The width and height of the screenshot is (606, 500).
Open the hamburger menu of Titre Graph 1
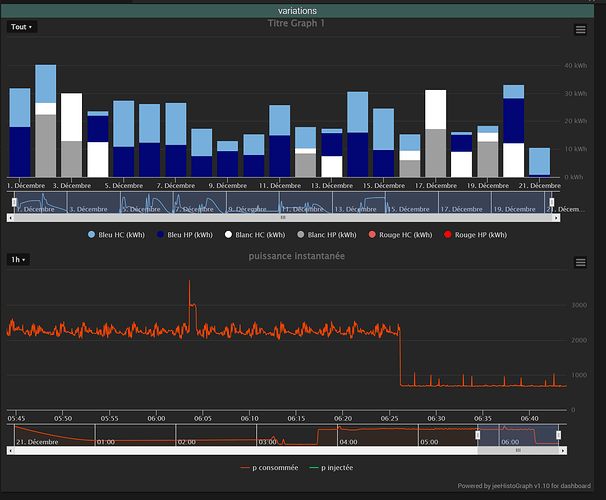coord(580,30)
